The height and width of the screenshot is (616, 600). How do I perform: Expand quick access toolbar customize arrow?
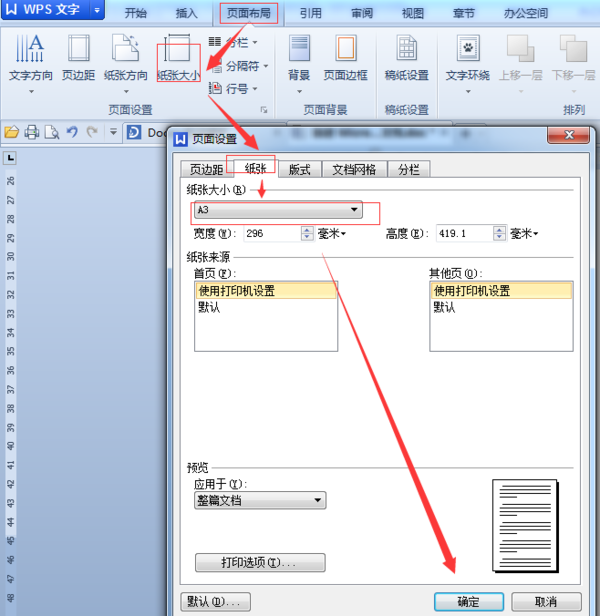point(113,132)
